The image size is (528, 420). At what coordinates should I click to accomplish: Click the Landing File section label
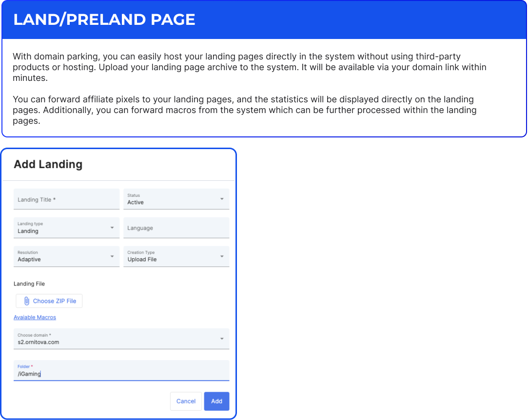(29, 284)
